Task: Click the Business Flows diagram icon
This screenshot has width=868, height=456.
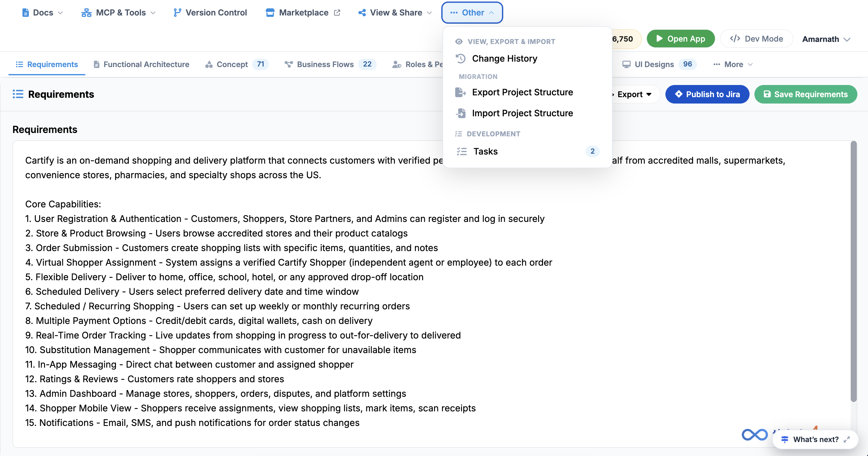Action: click(x=289, y=64)
